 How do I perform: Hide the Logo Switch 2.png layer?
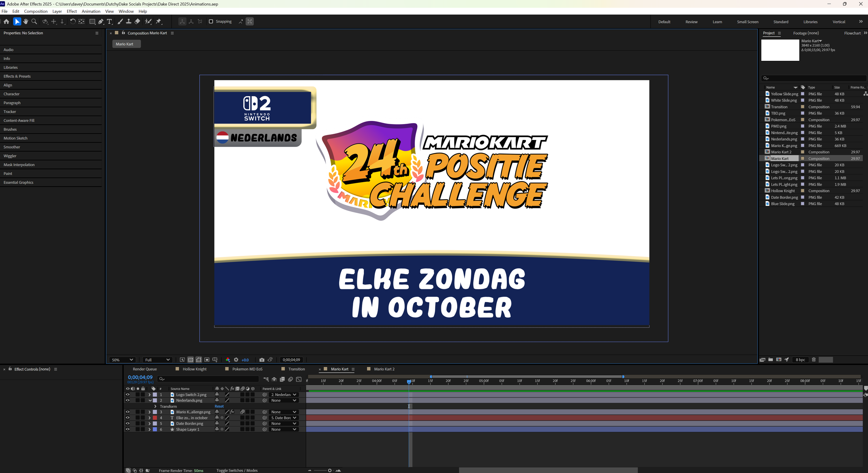(127, 395)
